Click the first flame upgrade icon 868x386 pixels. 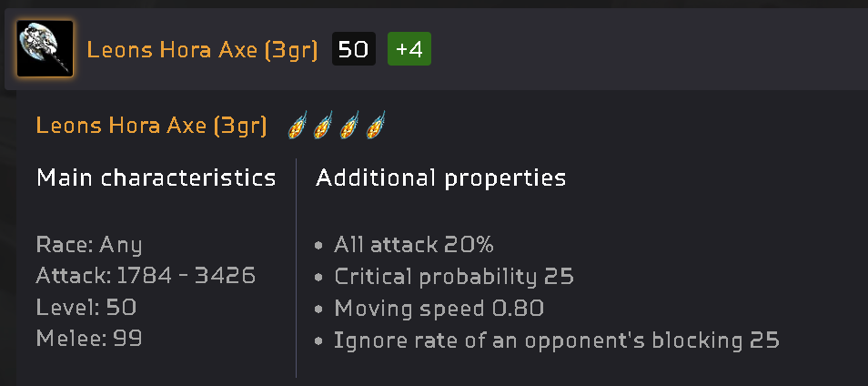297,127
